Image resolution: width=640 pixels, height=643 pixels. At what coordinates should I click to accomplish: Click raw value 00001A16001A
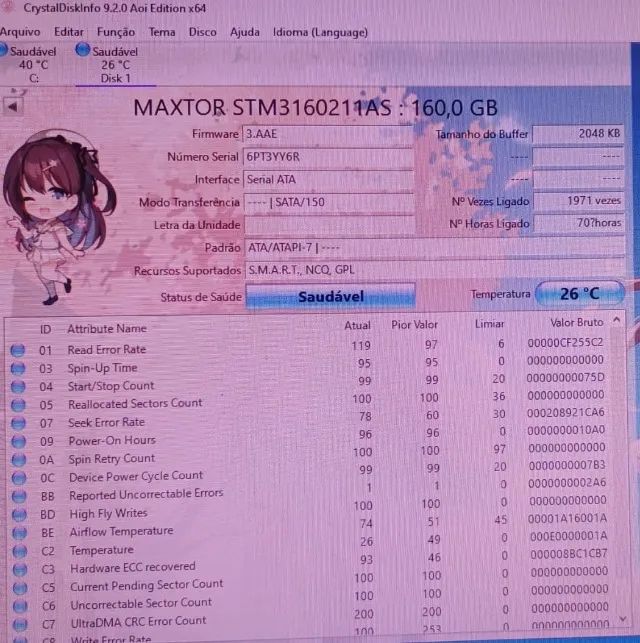pyautogui.click(x=567, y=518)
